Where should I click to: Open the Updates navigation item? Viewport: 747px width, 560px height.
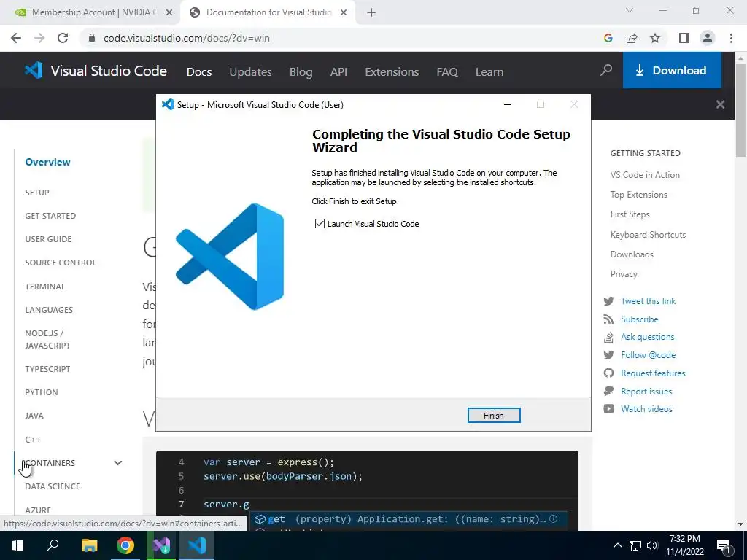pyautogui.click(x=251, y=72)
